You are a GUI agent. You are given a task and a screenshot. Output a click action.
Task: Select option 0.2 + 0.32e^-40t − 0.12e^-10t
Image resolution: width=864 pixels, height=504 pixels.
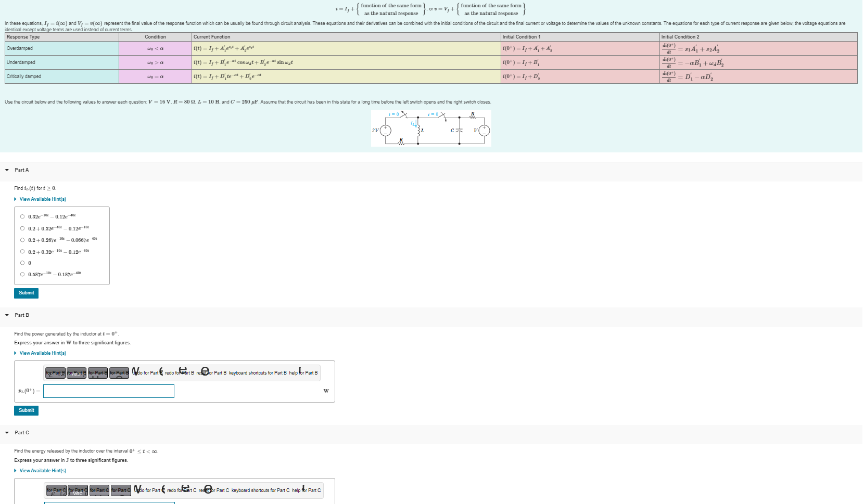point(22,228)
